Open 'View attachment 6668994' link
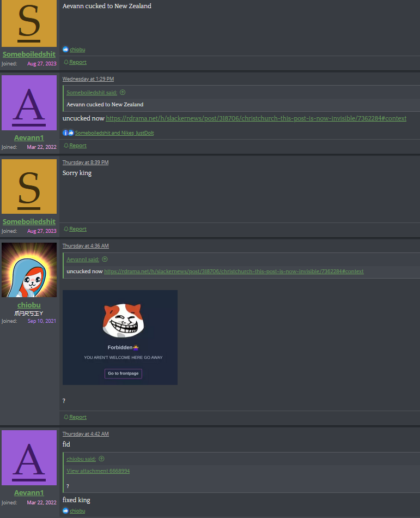This screenshot has width=420, height=518. coord(98,471)
